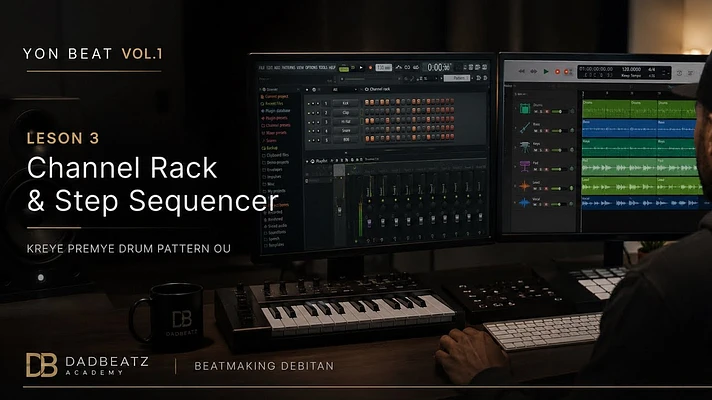712x400 pixels.
Task: Click the master fader in the FL Studio mixer
Action: [339, 210]
